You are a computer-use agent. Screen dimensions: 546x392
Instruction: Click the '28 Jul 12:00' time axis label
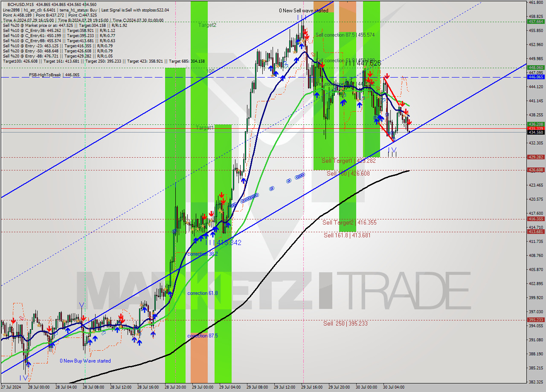121,387
